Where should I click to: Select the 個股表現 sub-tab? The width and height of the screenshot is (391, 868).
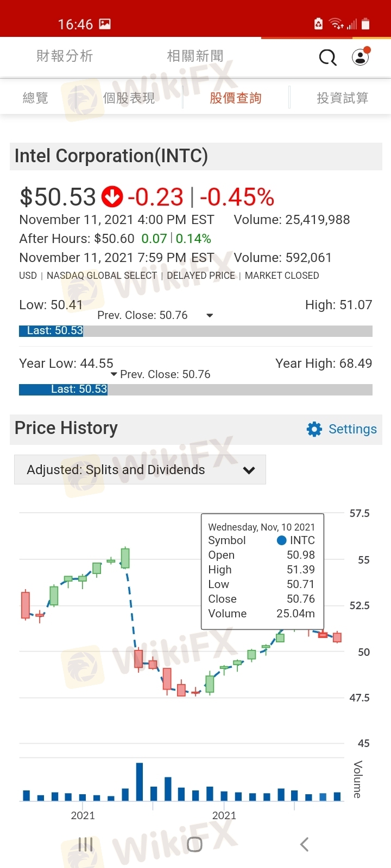tap(129, 98)
